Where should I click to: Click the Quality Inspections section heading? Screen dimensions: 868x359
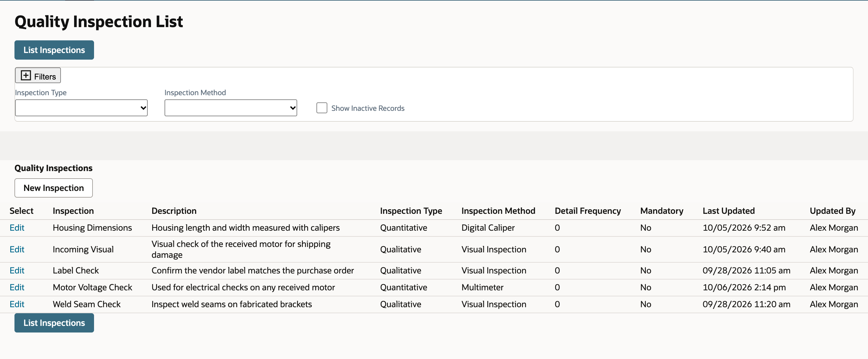point(53,168)
